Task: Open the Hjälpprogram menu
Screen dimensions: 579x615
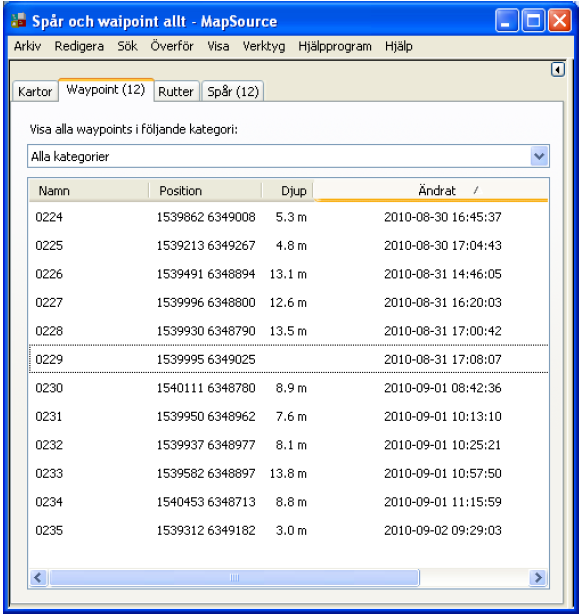Action: coord(335,46)
